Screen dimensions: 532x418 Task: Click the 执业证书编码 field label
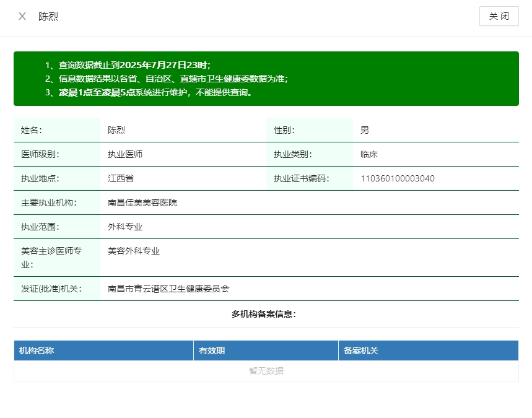(x=301, y=178)
